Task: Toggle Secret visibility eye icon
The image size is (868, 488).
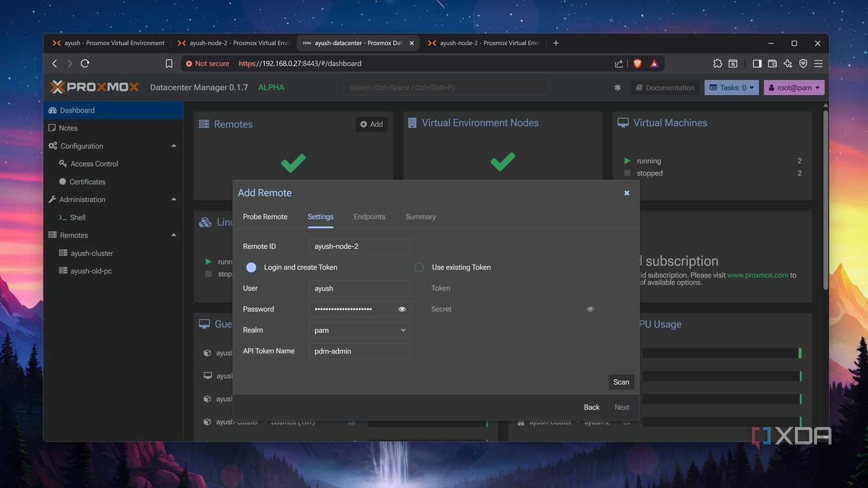Action: click(x=590, y=309)
